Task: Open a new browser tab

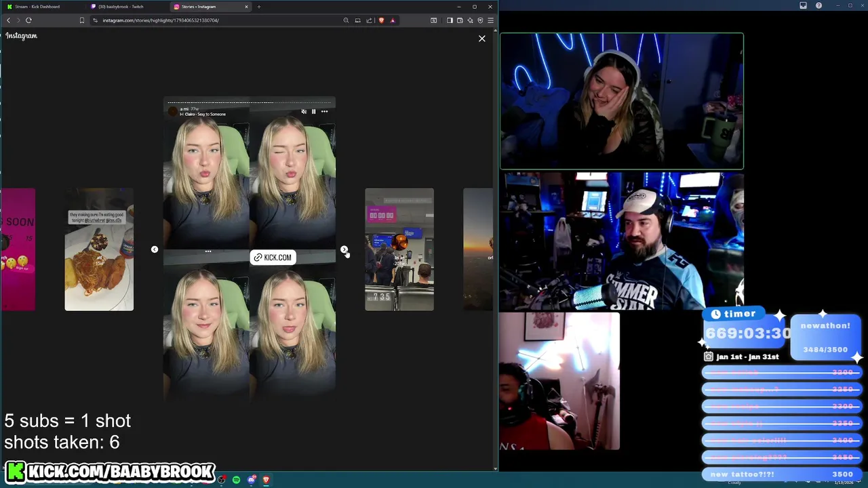Action: point(258,7)
